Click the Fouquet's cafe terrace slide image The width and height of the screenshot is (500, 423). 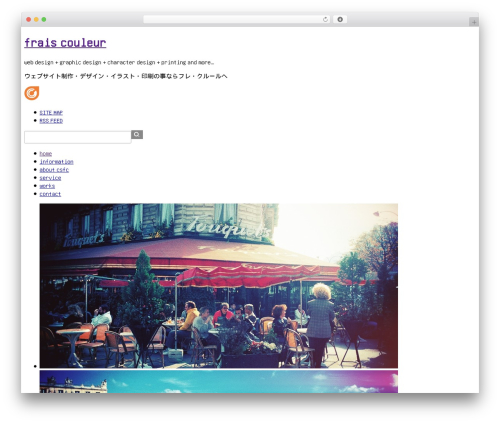pos(219,286)
